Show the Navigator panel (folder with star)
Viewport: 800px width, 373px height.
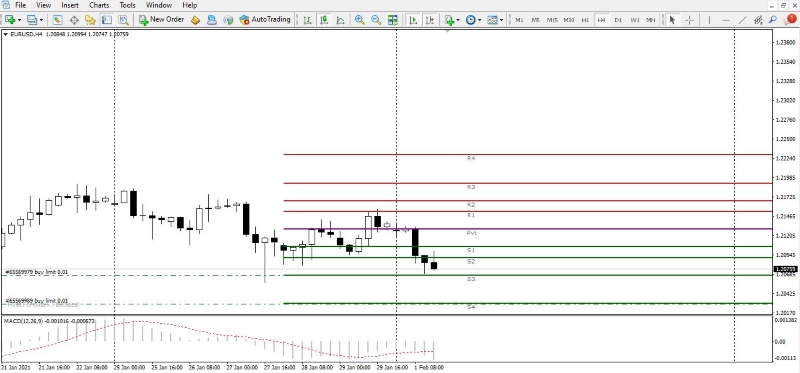pos(90,20)
